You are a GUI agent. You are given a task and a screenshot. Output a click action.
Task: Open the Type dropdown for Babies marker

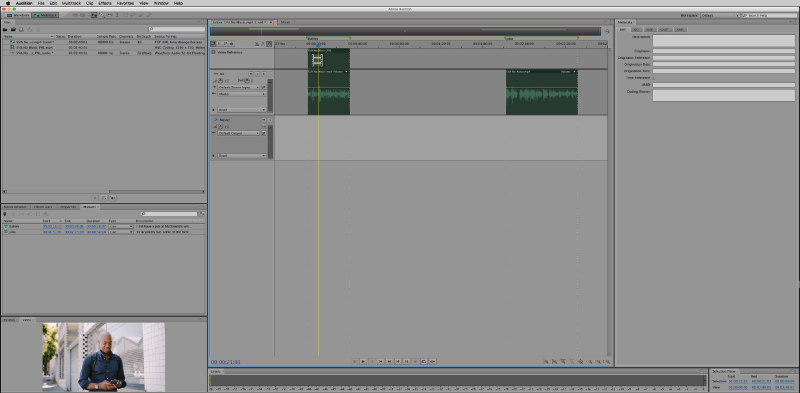click(121, 226)
